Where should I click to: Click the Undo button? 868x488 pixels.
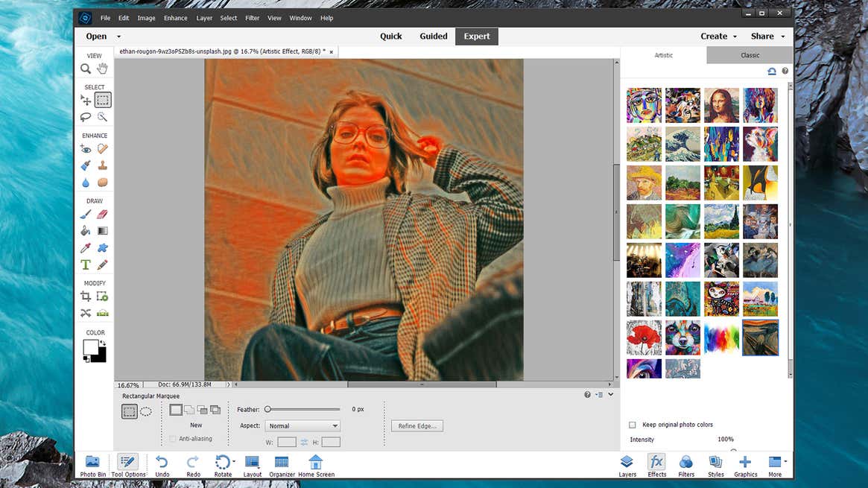coord(162,466)
